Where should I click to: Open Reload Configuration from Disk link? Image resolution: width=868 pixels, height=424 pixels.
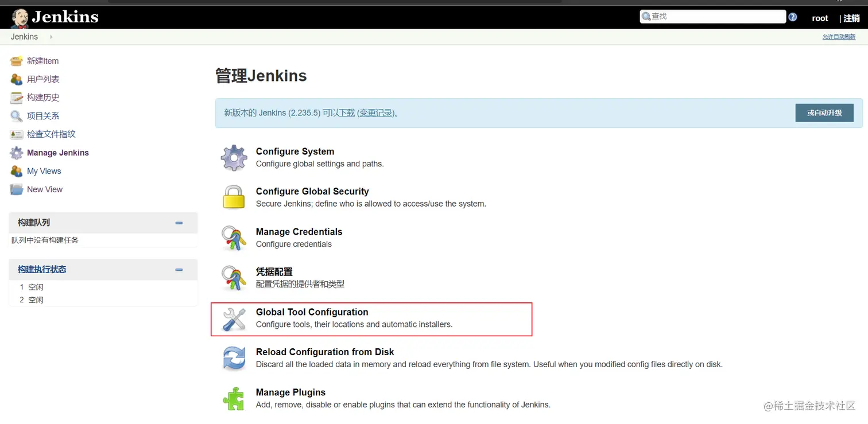pos(325,352)
